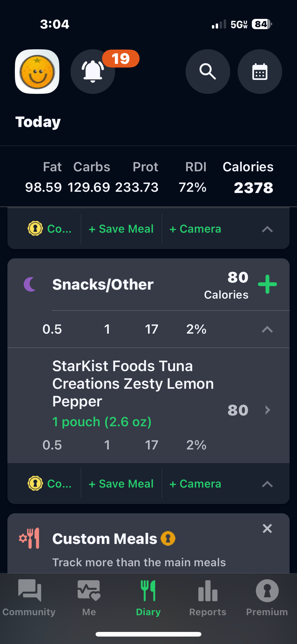Screen dimensions: 297x644
Task: Collapse the Snacks/Other nutrient summary row
Action: pos(267,329)
